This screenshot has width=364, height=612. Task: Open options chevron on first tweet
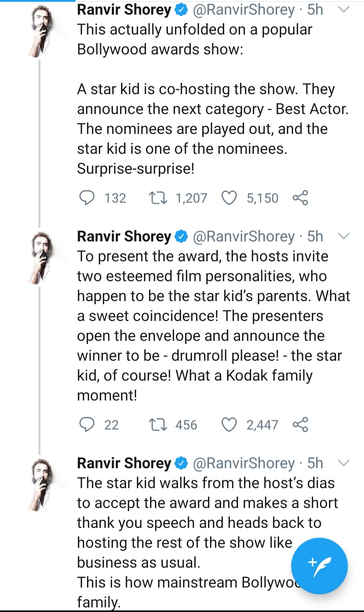click(344, 10)
